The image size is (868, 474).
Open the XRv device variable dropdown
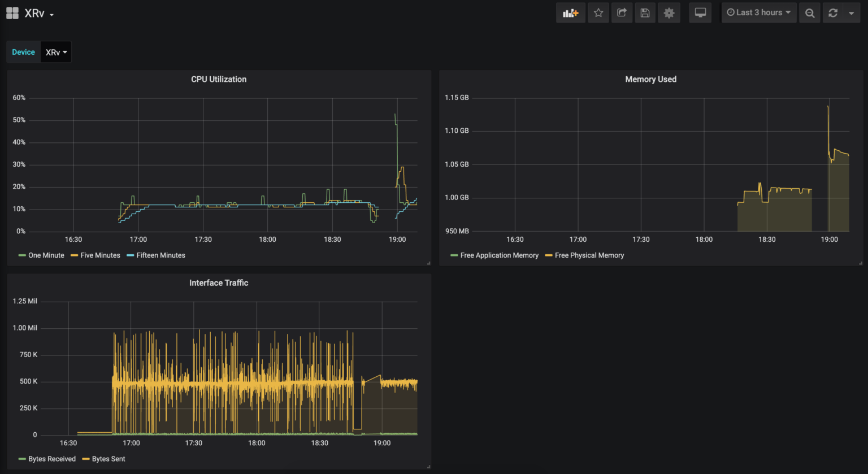point(55,51)
